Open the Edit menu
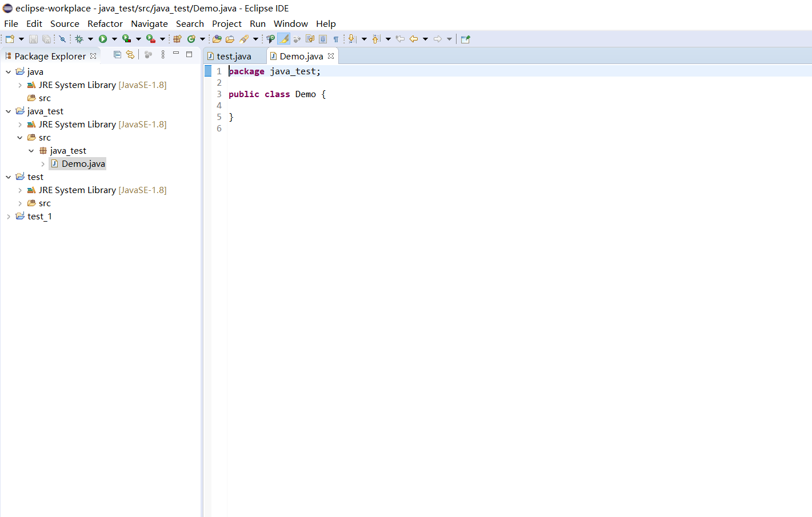812x517 pixels. click(34, 23)
